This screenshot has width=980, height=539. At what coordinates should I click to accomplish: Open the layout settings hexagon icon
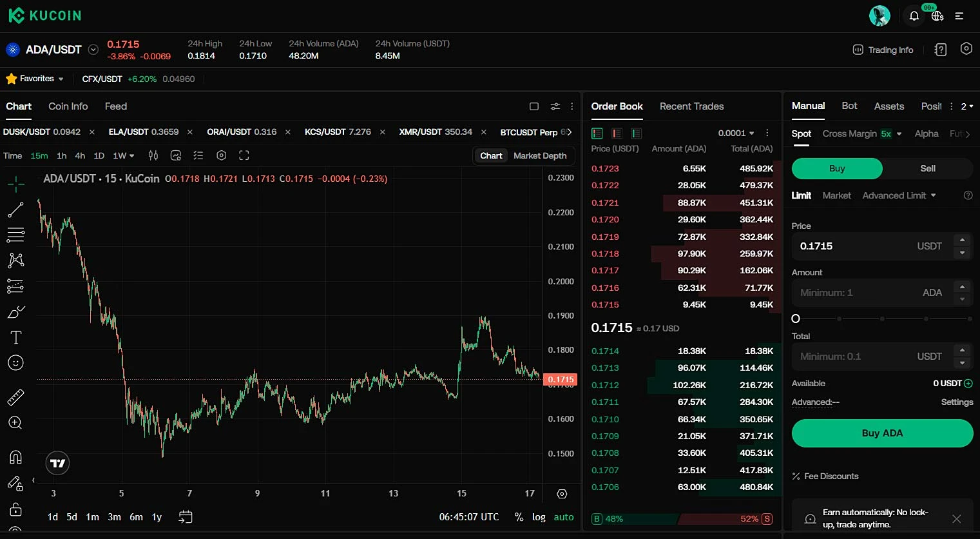(966, 49)
